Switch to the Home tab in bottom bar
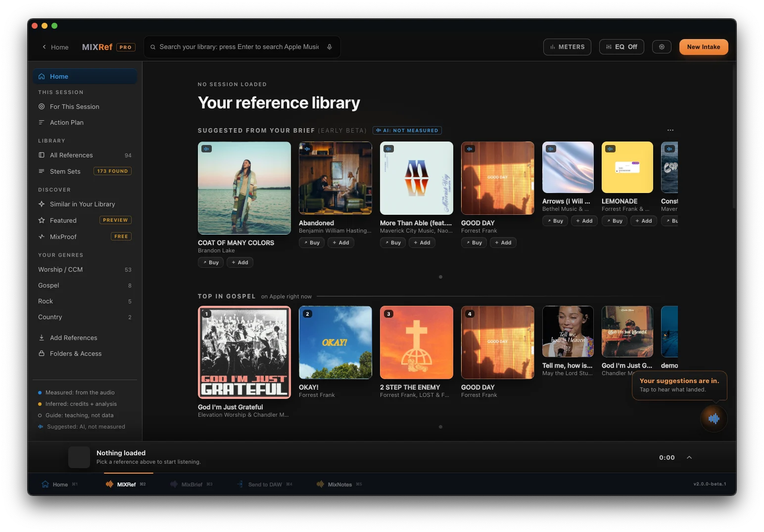The height and width of the screenshot is (532, 764). tap(59, 484)
